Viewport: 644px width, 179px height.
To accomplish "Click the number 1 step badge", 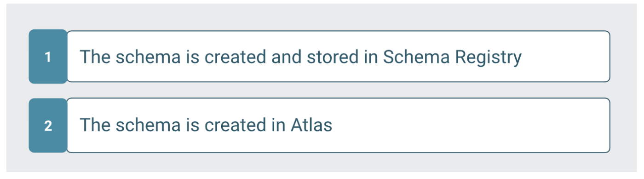I will tap(48, 56).
